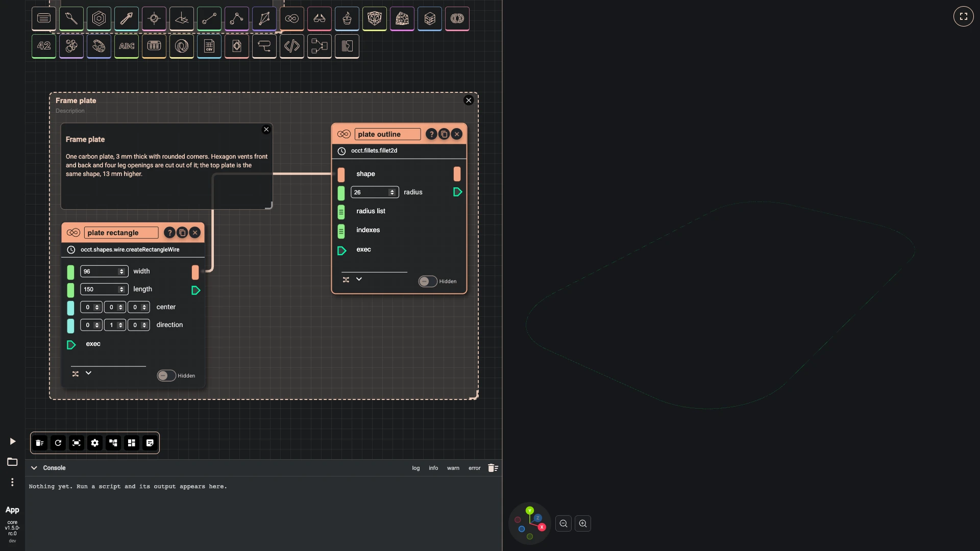980x551 pixels.
Task: Toggle Hidden switch on plate outline node
Action: coord(428,281)
